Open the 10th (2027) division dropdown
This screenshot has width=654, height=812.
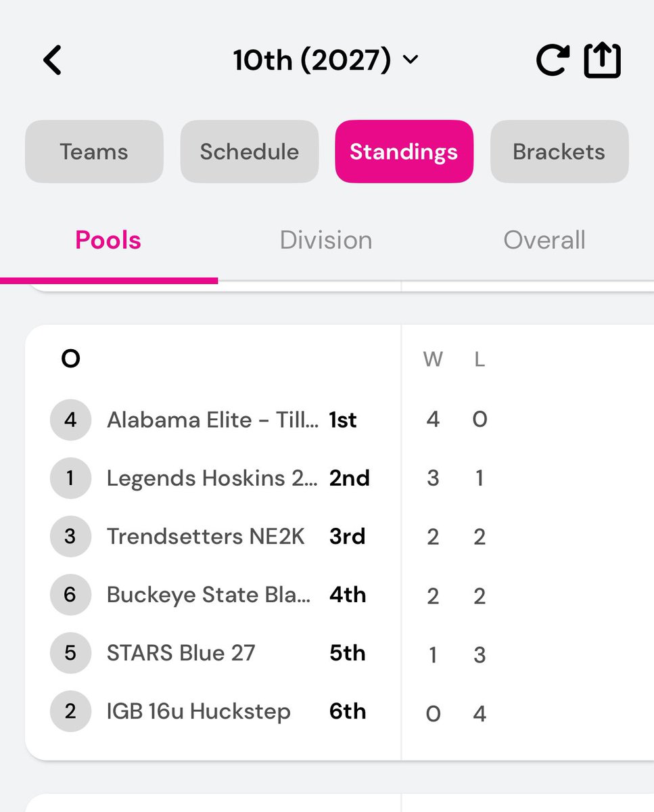(312, 60)
